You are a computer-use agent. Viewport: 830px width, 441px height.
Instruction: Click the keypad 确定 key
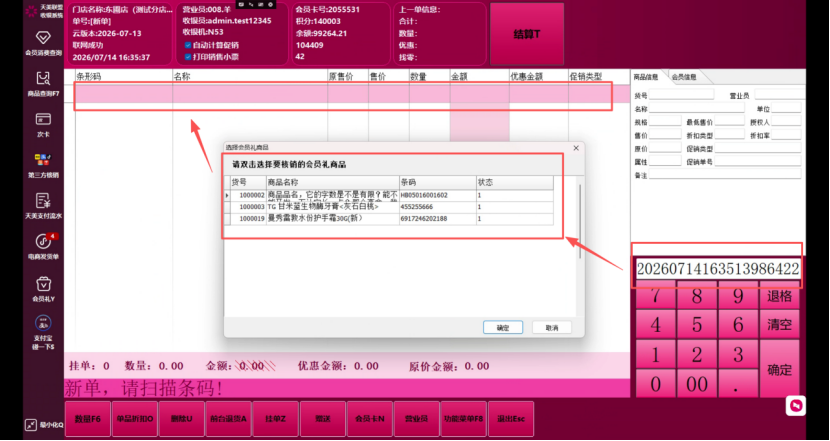779,369
